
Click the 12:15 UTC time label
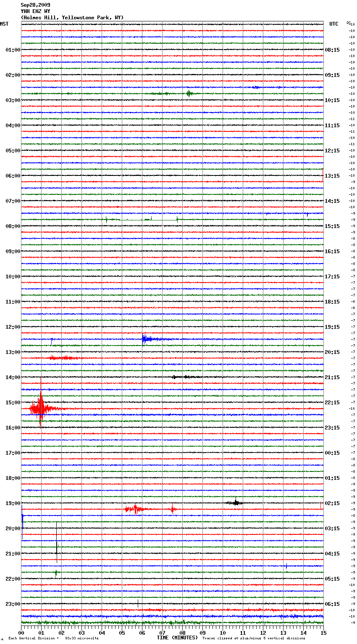click(332, 151)
